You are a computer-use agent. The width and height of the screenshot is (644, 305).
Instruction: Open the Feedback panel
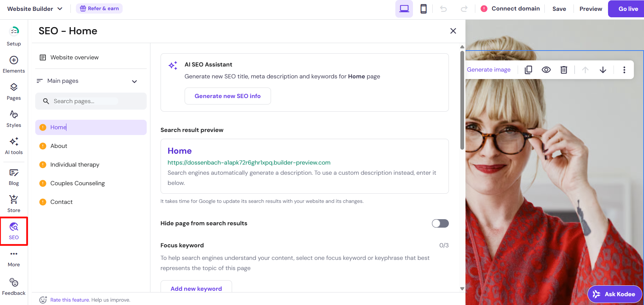click(14, 287)
